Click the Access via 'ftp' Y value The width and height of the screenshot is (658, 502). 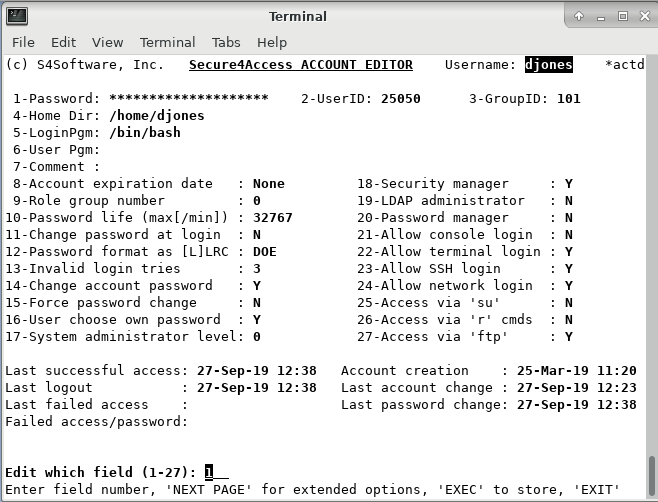(569, 337)
